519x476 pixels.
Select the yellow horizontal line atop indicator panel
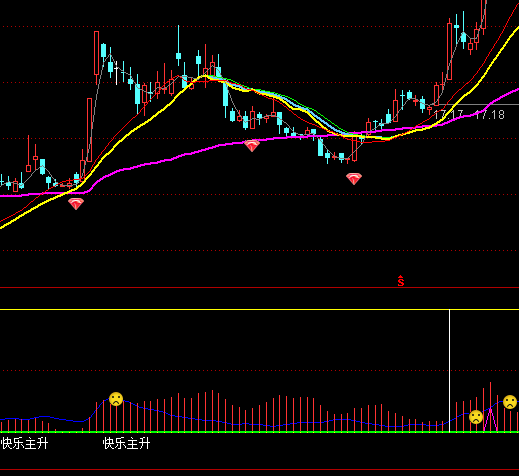(259, 310)
